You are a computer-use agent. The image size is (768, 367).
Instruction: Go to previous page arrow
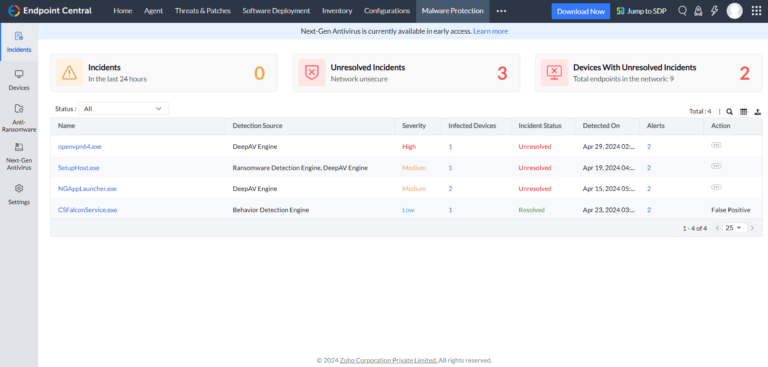click(717, 228)
